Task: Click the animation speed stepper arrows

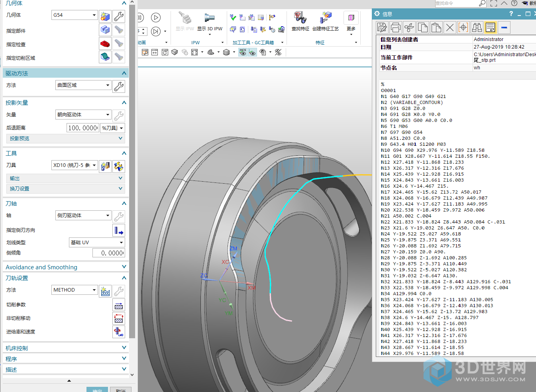Action: coord(144,31)
